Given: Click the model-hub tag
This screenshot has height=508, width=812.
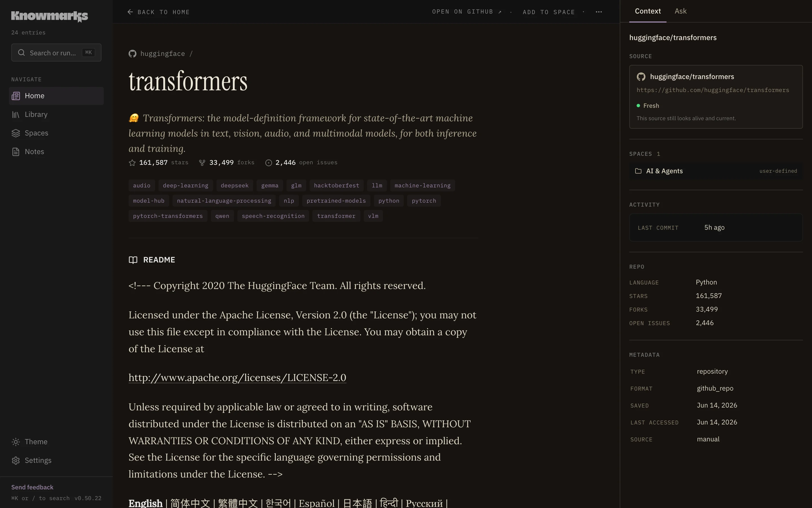Looking at the screenshot, I should tap(149, 201).
